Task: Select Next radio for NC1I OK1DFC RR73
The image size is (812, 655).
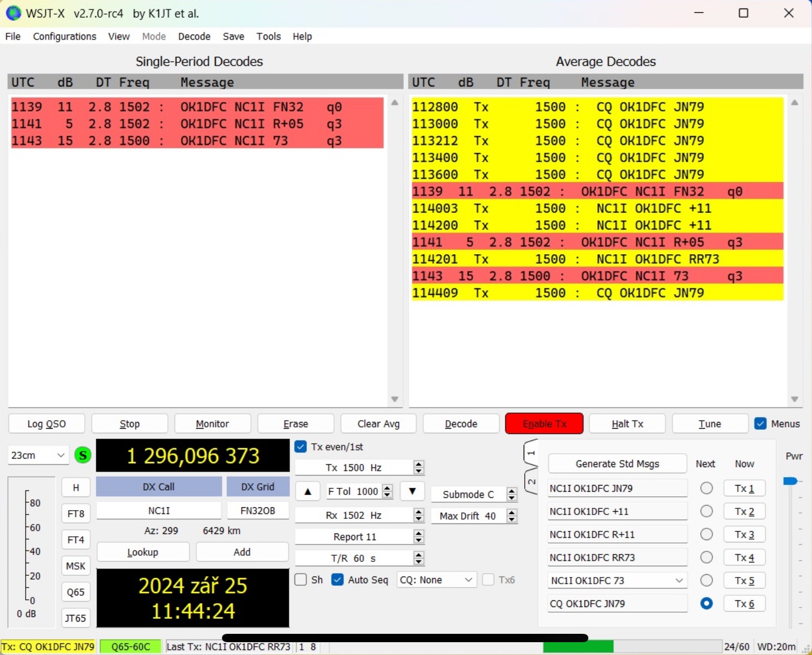Action: click(707, 557)
